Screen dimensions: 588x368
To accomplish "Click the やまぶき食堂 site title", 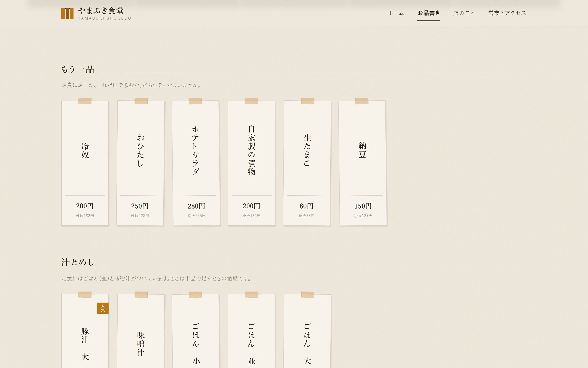I will pyautogui.click(x=101, y=11).
